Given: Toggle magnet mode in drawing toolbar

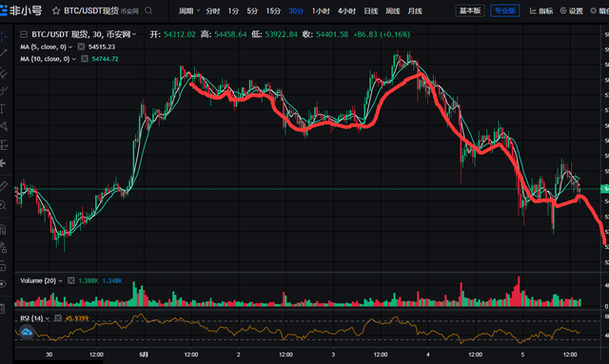Looking at the screenshot, I should point(3,229).
